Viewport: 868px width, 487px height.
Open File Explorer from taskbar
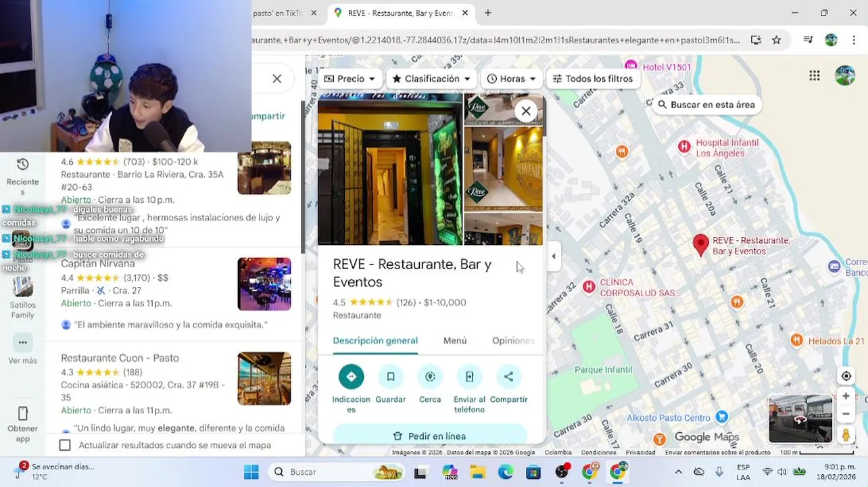[x=477, y=472]
